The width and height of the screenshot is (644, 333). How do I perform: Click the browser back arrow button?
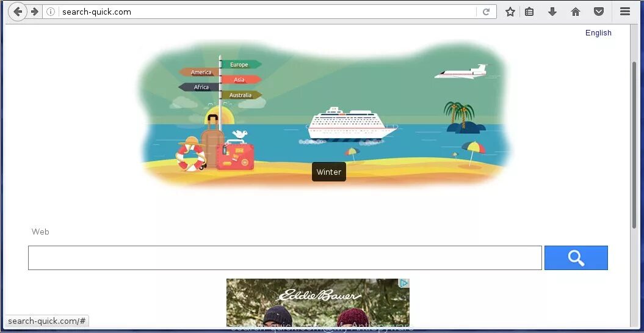(18, 12)
